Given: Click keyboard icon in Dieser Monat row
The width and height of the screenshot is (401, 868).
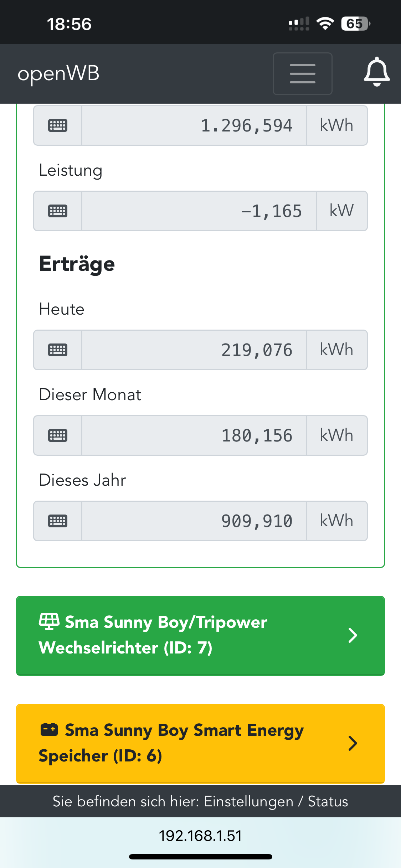Looking at the screenshot, I should click(58, 435).
